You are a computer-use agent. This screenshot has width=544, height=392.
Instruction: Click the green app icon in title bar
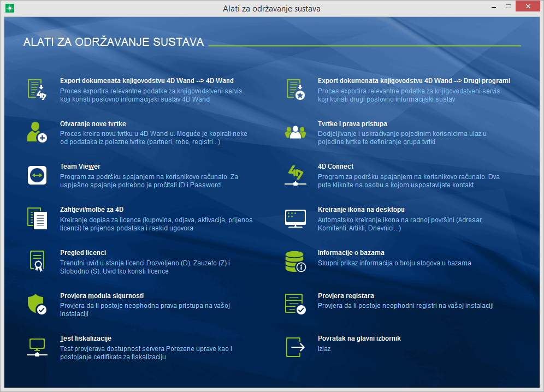click(10, 8)
